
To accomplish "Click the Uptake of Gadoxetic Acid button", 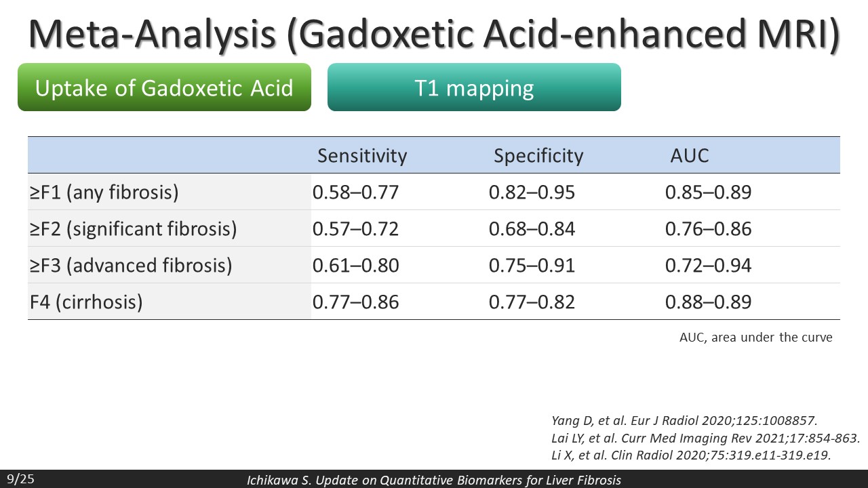I will point(164,87).
